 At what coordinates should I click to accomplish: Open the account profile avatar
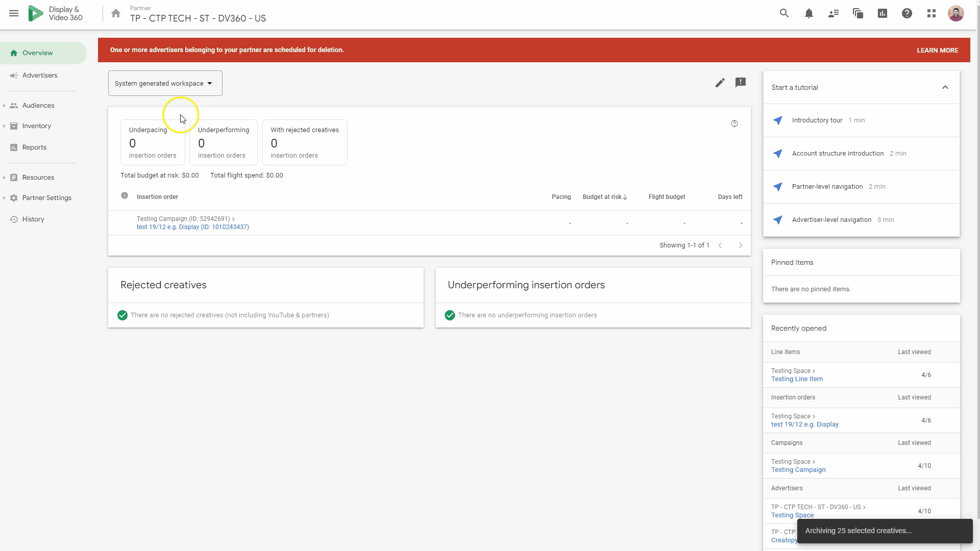956,14
